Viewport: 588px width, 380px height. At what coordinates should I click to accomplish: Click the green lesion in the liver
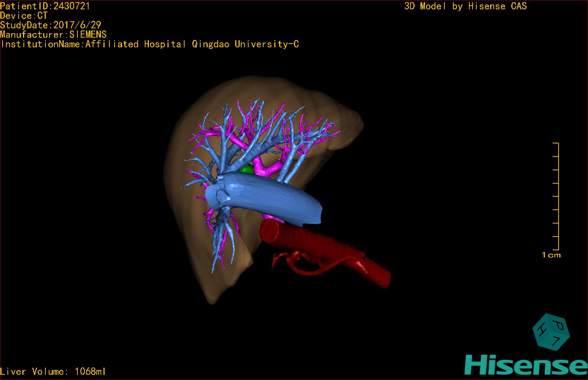click(246, 170)
